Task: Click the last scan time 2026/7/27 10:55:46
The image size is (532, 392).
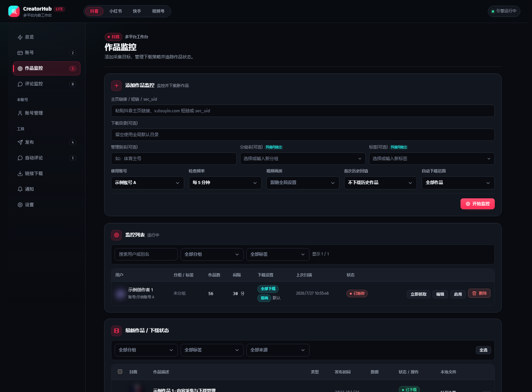Action: pyautogui.click(x=312, y=294)
